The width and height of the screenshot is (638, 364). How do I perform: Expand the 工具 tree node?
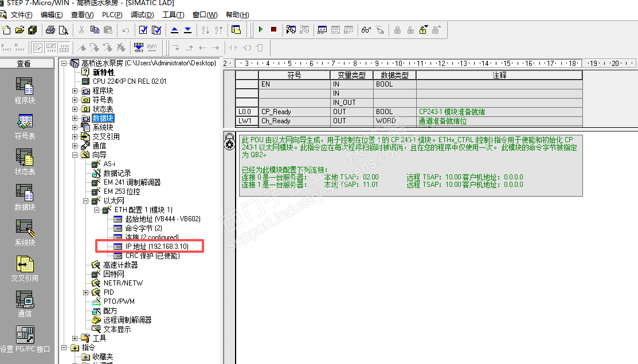click(75, 338)
